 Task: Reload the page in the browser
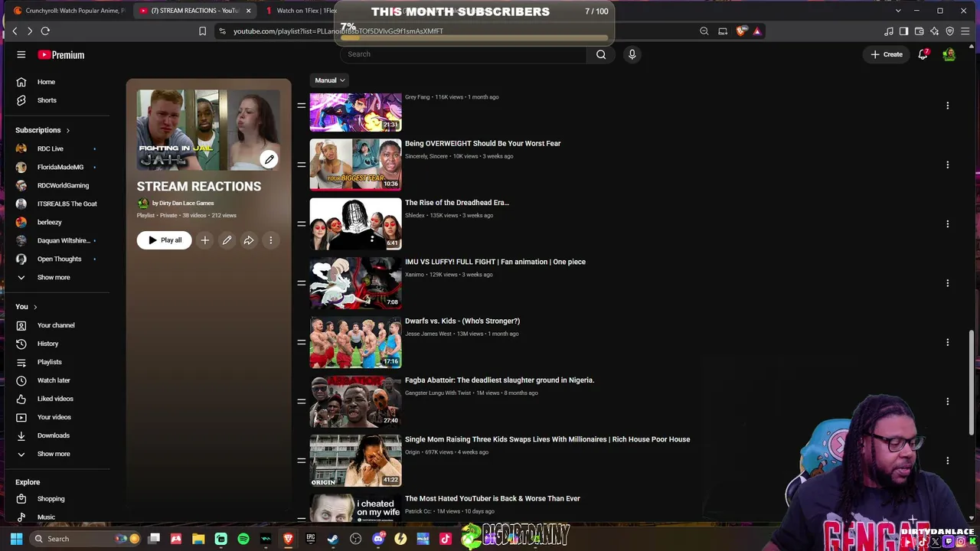(x=45, y=31)
